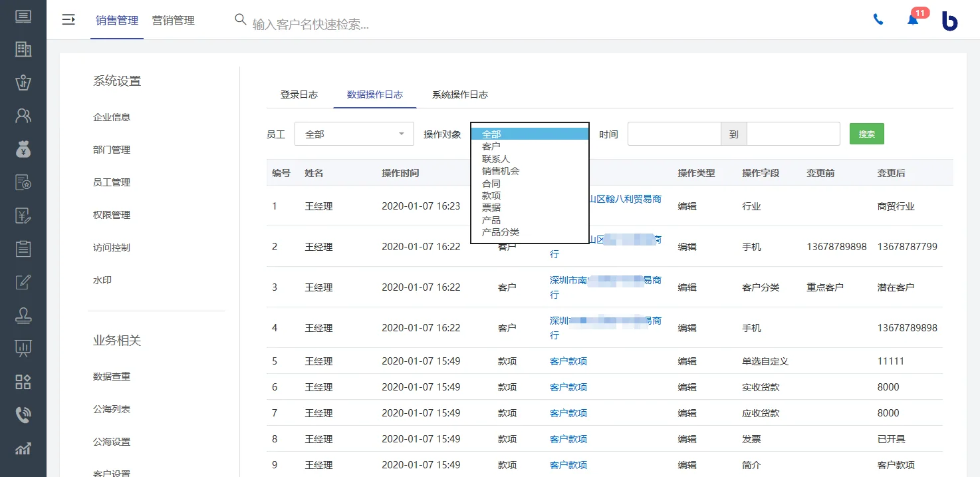Open the growth statistics sidebar icon
The image size is (980, 477).
23,448
